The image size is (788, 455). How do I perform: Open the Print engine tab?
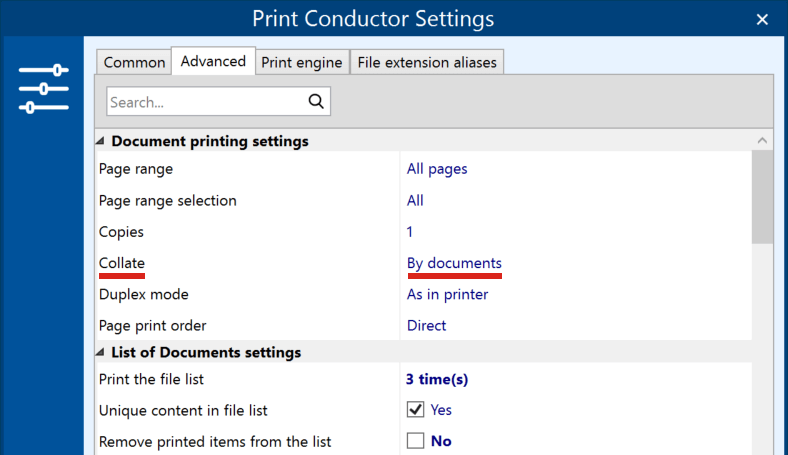tap(302, 62)
